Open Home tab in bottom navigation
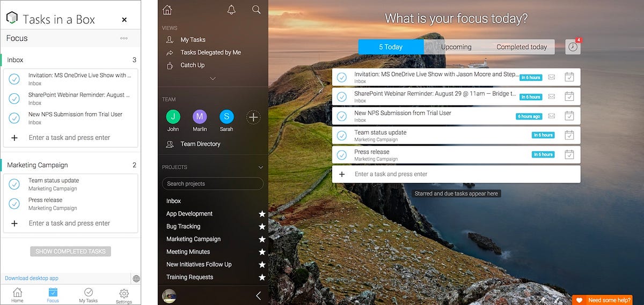Viewport: 644px width, 305px height. coord(17,295)
